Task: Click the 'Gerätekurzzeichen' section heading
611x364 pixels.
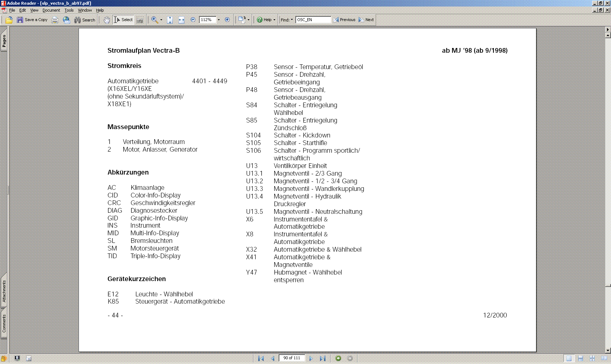Action: pos(137,279)
